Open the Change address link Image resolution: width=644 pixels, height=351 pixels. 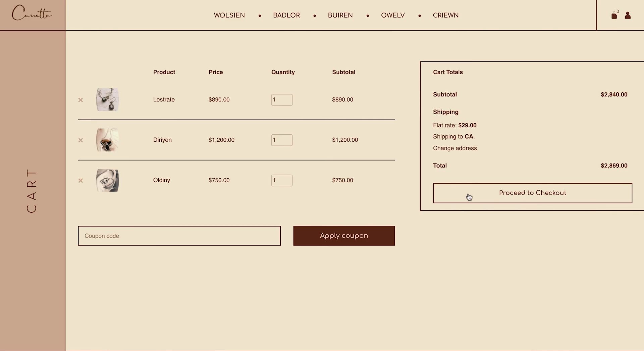click(455, 148)
